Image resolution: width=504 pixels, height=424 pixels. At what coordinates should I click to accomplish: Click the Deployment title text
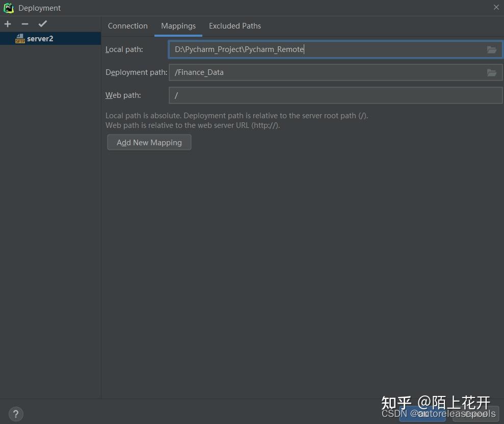tap(39, 8)
